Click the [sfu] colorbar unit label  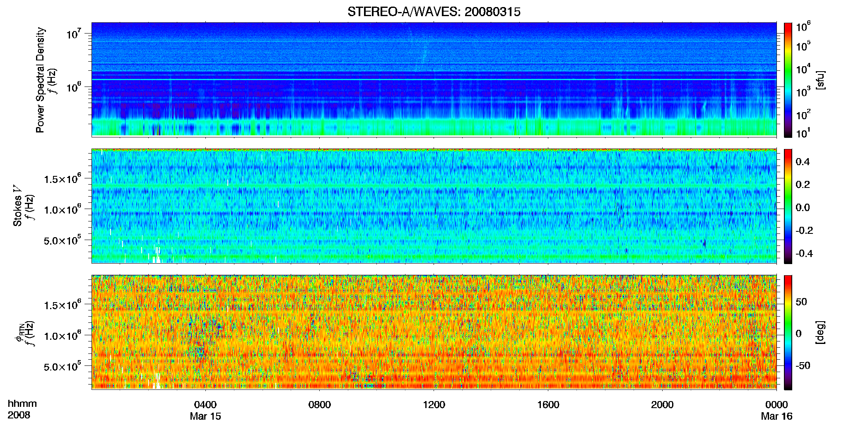click(820, 80)
